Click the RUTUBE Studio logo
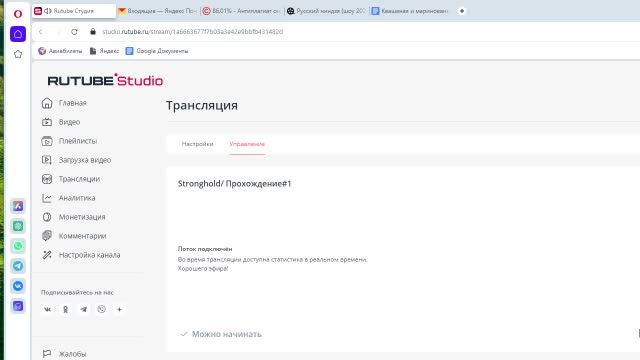Image resolution: width=640 pixels, height=360 pixels. 105,80
